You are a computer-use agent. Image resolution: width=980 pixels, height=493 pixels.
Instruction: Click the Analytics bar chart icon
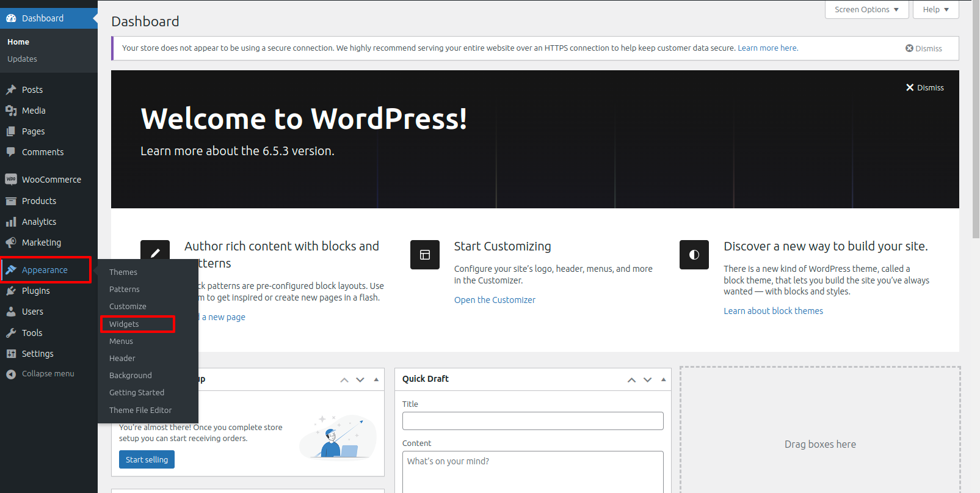[11, 222]
